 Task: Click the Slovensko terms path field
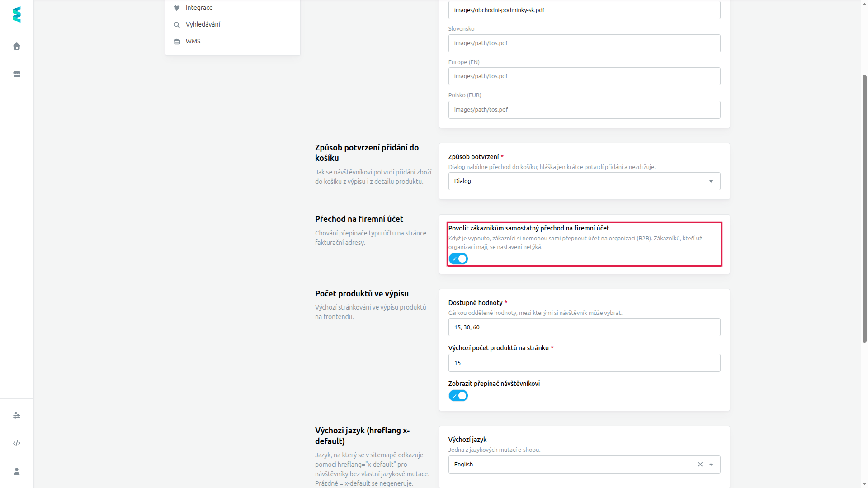584,43
